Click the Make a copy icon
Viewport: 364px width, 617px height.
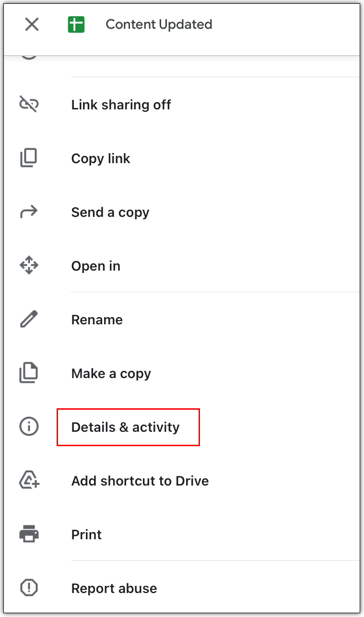[29, 373]
